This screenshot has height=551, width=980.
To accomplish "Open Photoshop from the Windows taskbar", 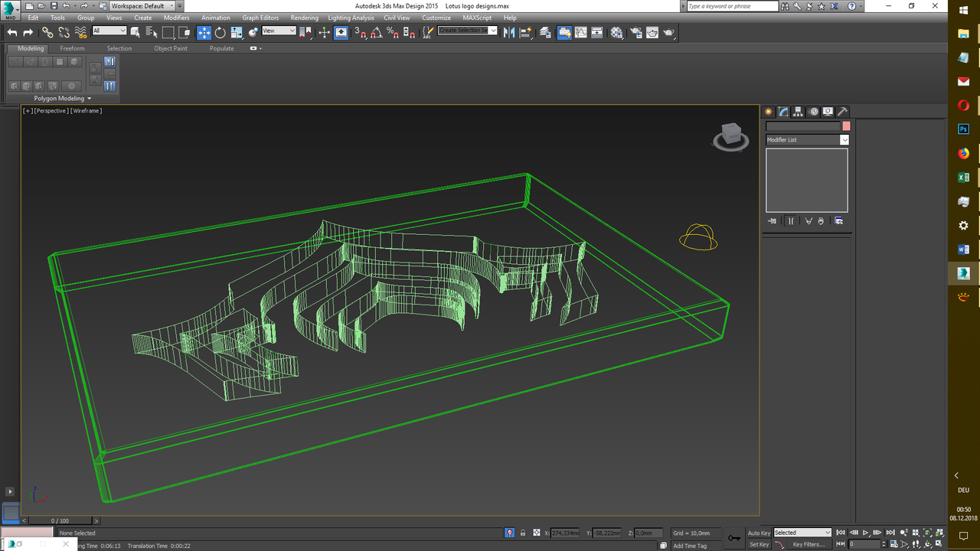I will click(964, 129).
